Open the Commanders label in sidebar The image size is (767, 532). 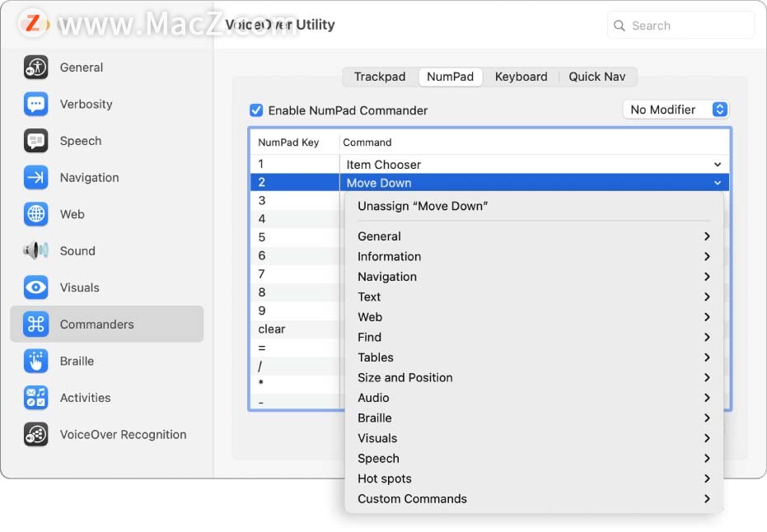coord(97,324)
